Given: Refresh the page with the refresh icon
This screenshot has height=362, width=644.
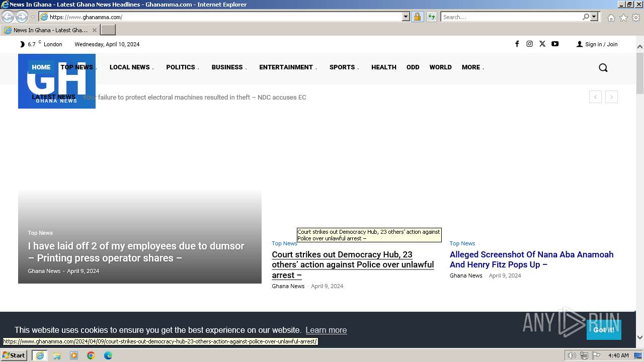Looking at the screenshot, I should (x=432, y=17).
